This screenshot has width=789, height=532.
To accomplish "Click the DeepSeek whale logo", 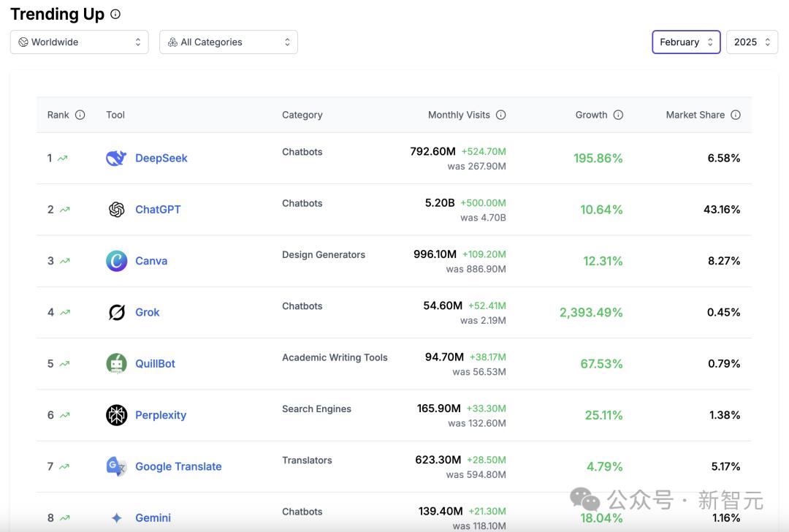I will tap(116, 158).
